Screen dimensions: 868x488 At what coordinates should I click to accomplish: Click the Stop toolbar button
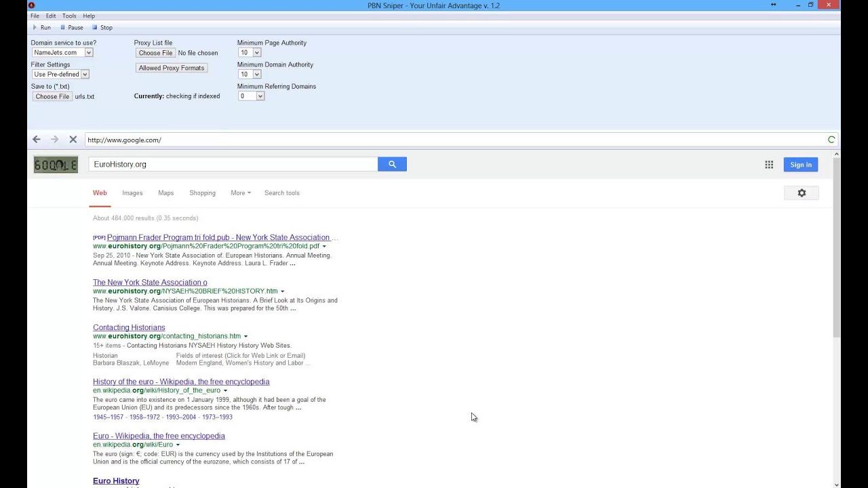point(102,28)
